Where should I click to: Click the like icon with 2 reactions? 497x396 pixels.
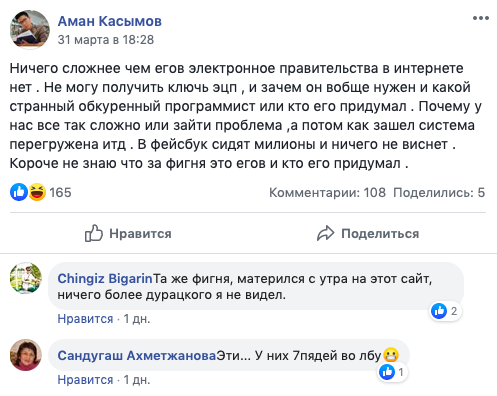[x=439, y=311]
